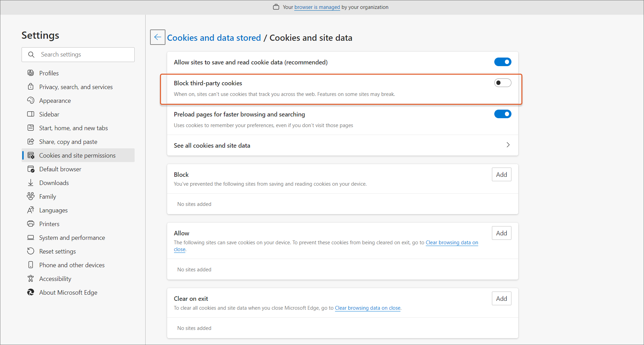The width and height of the screenshot is (644, 345).
Task: Enable Block third-party cookies toggle
Action: point(503,83)
